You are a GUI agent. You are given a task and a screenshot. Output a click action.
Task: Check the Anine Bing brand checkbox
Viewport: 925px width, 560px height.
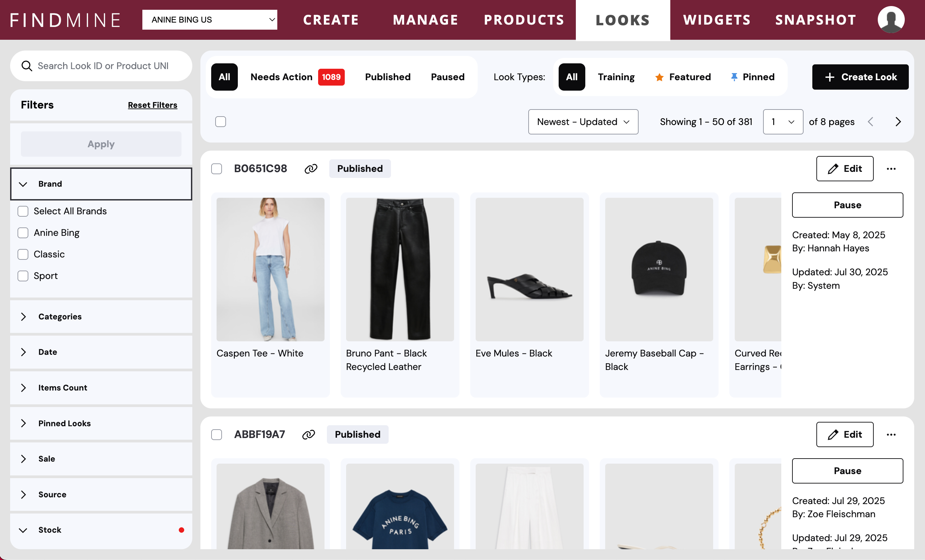23,232
